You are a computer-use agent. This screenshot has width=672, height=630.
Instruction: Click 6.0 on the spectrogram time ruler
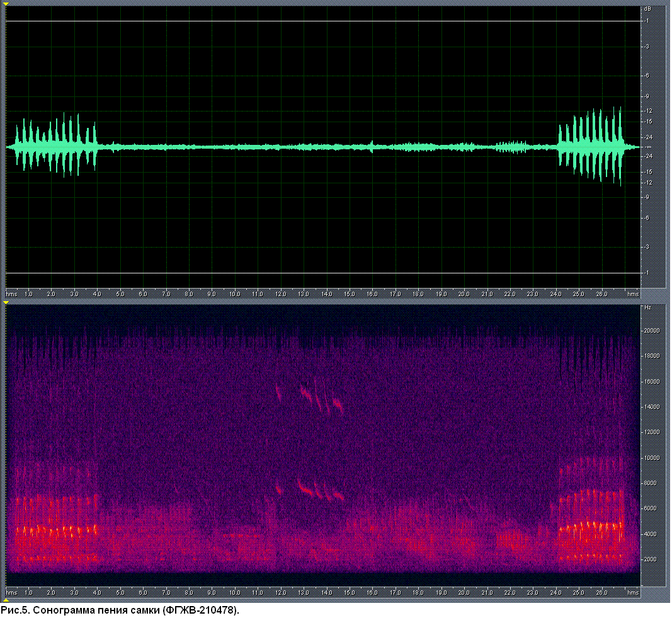[x=143, y=593]
